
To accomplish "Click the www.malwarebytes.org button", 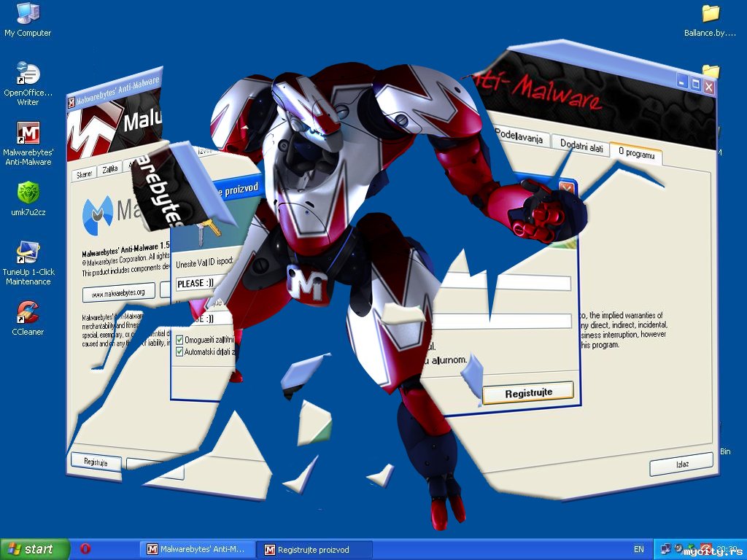I will click(118, 293).
